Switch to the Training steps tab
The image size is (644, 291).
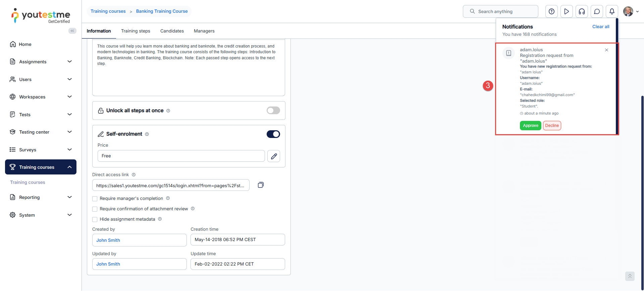(x=136, y=31)
